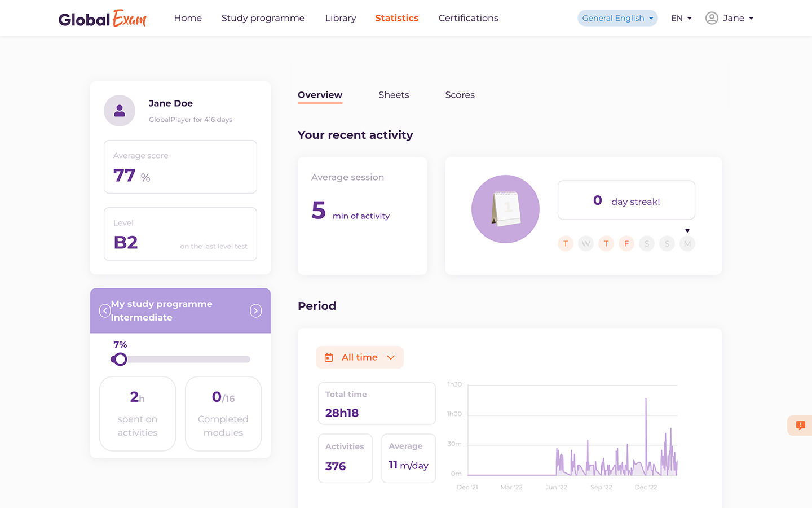Click the study programme progress slider handle
This screenshot has width=812, height=508.
[120, 359]
